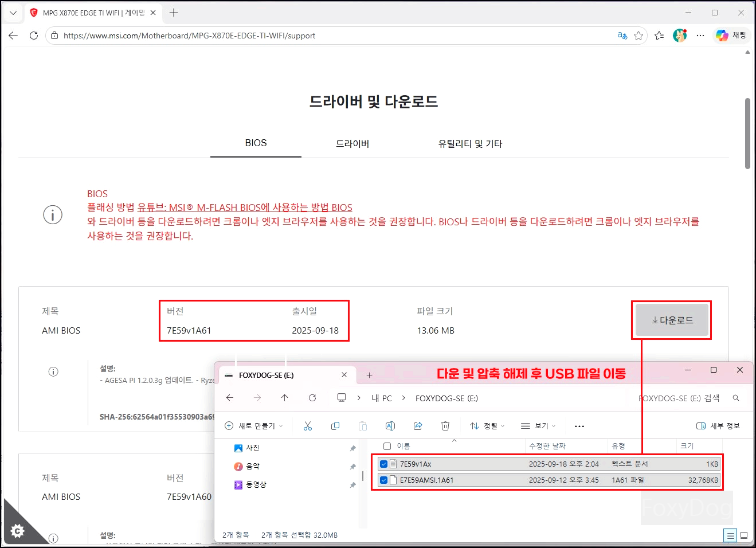Click FOXYDOG-SE (E:) breadcrumb
The width and height of the screenshot is (756, 548).
(x=446, y=398)
